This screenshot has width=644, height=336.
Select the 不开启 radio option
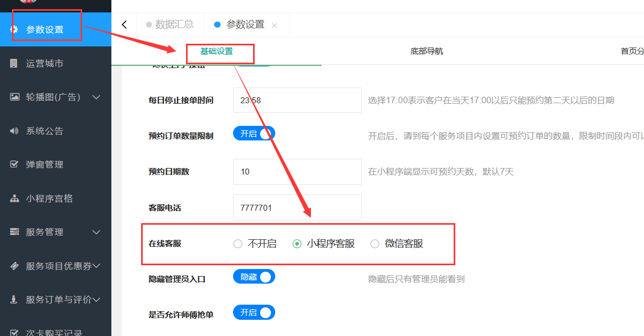pyautogui.click(x=255, y=244)
